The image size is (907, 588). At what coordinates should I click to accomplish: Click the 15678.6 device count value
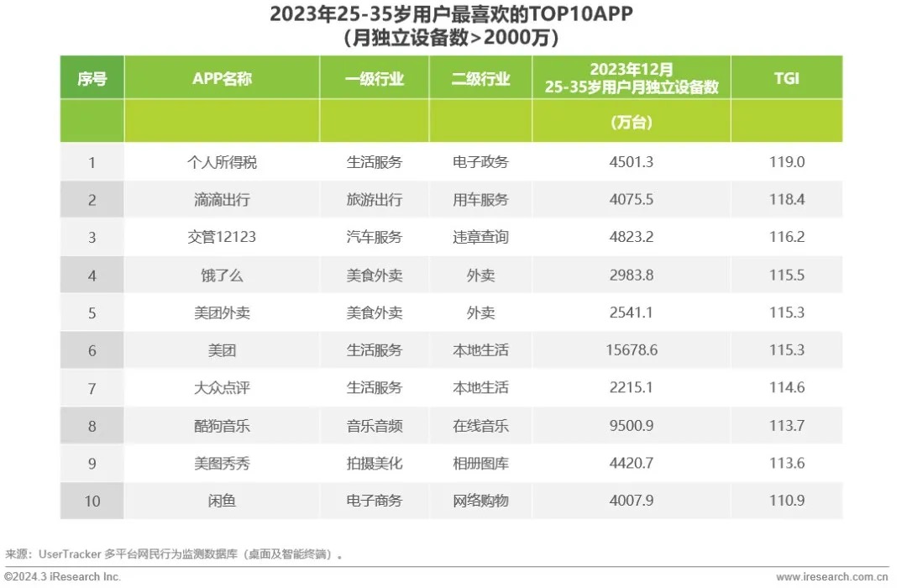[632, 350]
